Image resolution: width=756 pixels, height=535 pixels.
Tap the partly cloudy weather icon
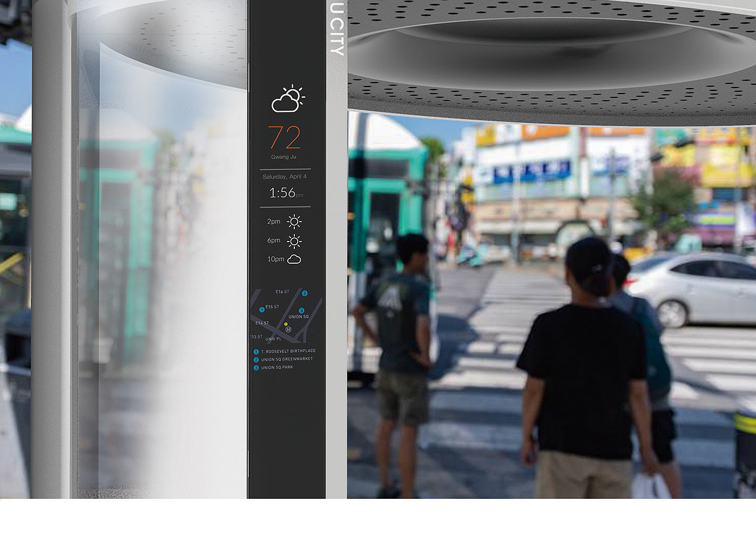pos(288,98)
